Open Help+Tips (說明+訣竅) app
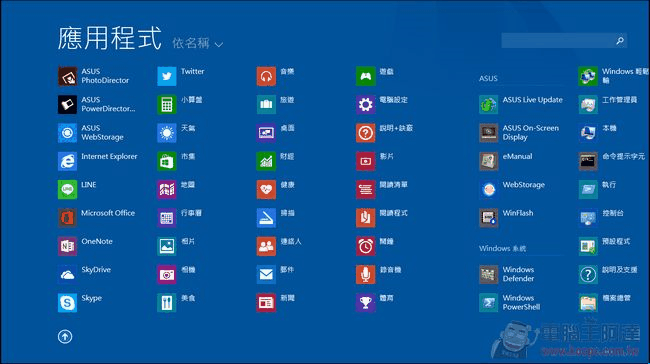The height and width of the screenshot is (364, 650). tap(385, 133)
